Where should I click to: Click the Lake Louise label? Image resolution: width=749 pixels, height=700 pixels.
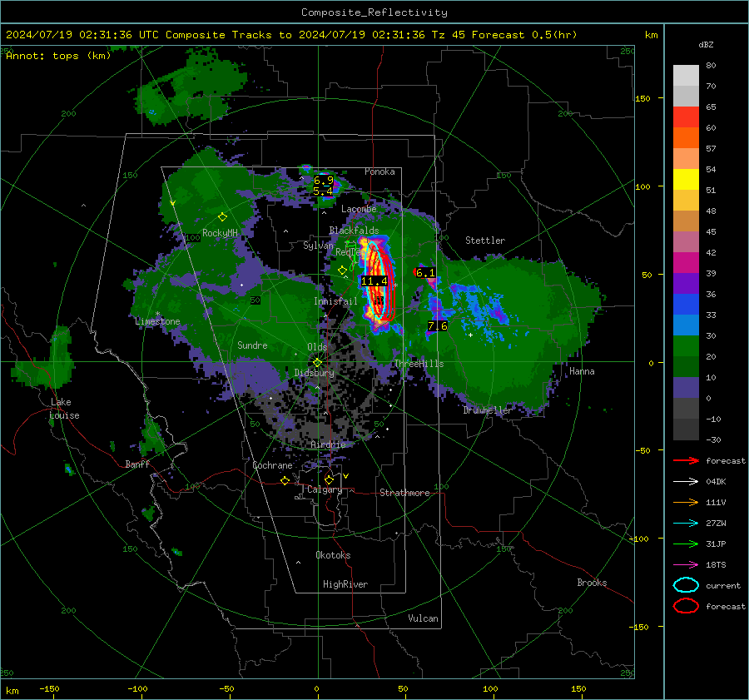(x=64, y=409)
